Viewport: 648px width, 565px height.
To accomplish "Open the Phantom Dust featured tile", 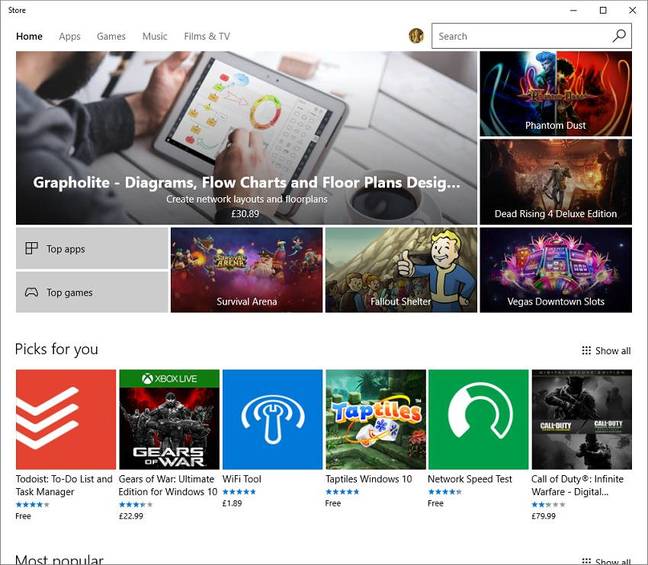I will click(x=556, y=94).
